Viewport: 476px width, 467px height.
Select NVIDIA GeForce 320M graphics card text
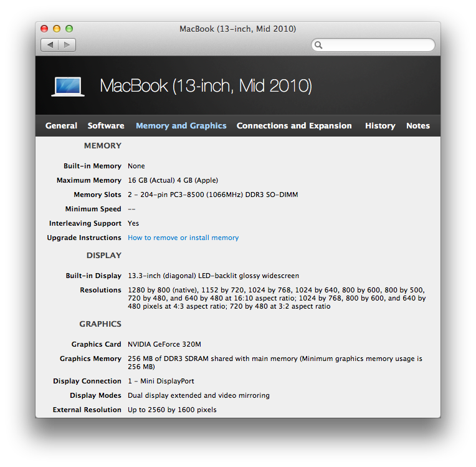pyautogui.click(x=164, y=344)
